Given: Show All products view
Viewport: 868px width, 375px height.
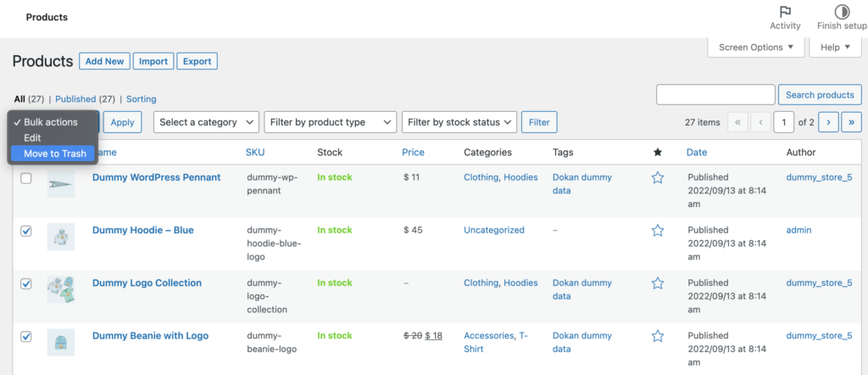Looking at the screenshot, I should click(20, 99).
